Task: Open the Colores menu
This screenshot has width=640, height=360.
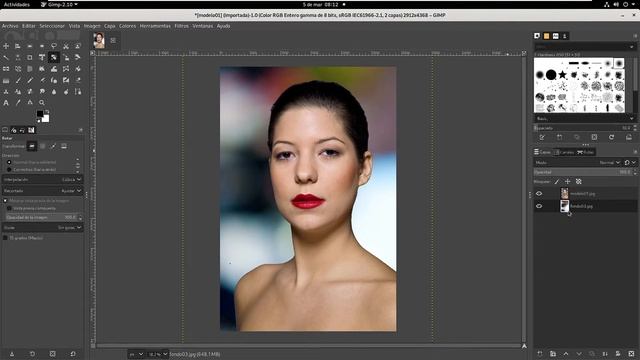Action: [127, 26]
